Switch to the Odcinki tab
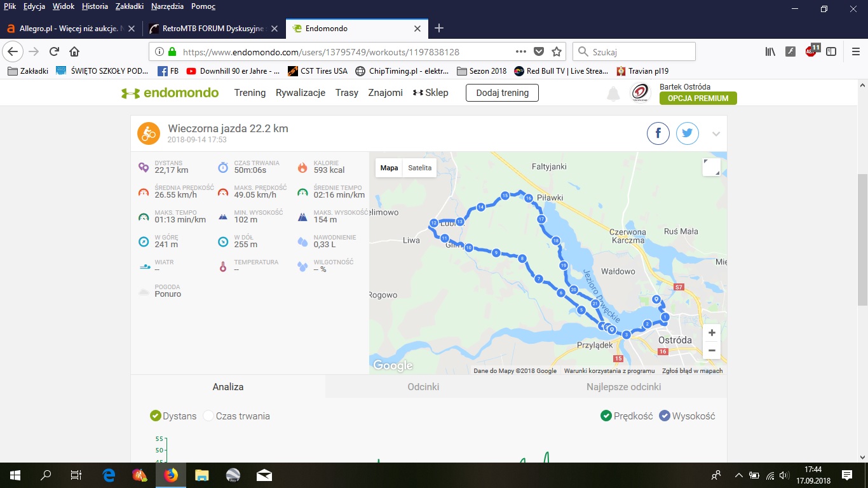Viewport: 868px width, 488px height. click(423, 386)
